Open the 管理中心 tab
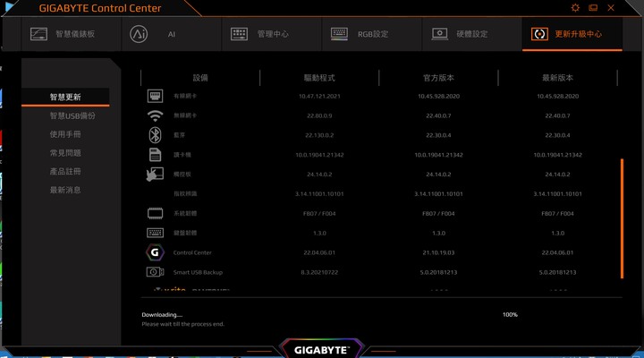This screenshot has height=358, width=644. [272, 34]
